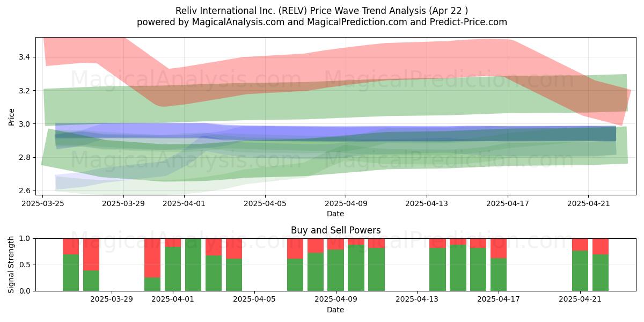644x322 pixels.
Task: Click the 'Reliv International Inc. (RELV) Price Wave Trend Analysis' title
Action: (x=322, y=11)
